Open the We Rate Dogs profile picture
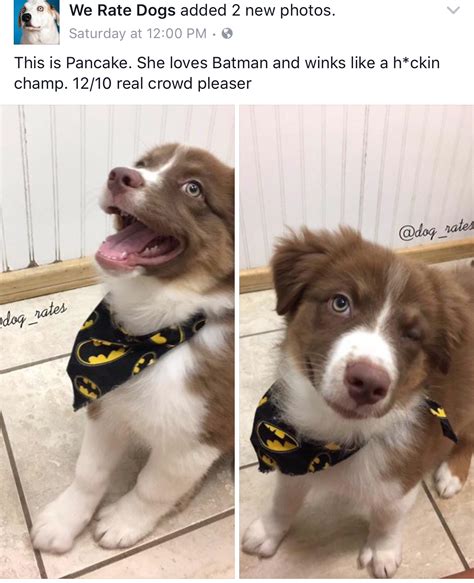474x583 pixels. tap(36, 22)
